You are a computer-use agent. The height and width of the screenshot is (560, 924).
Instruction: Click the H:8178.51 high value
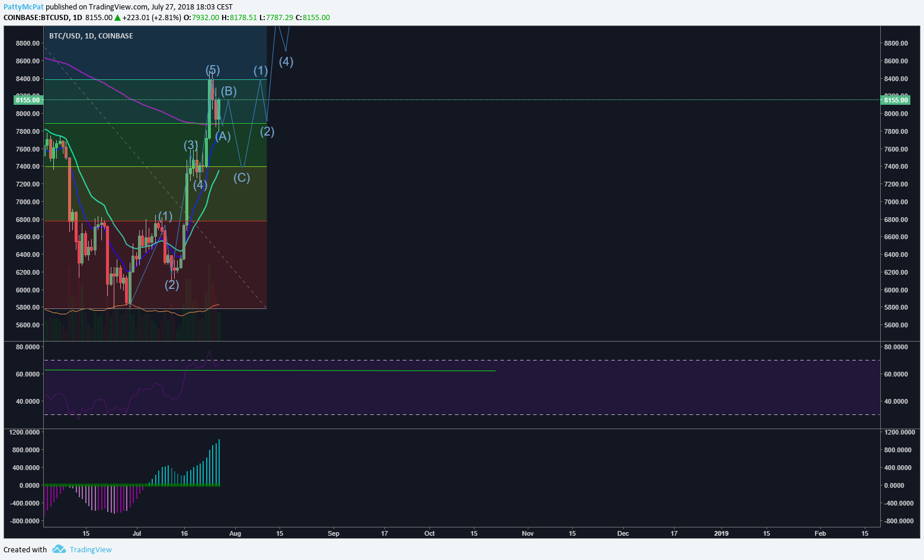[239, 18]
